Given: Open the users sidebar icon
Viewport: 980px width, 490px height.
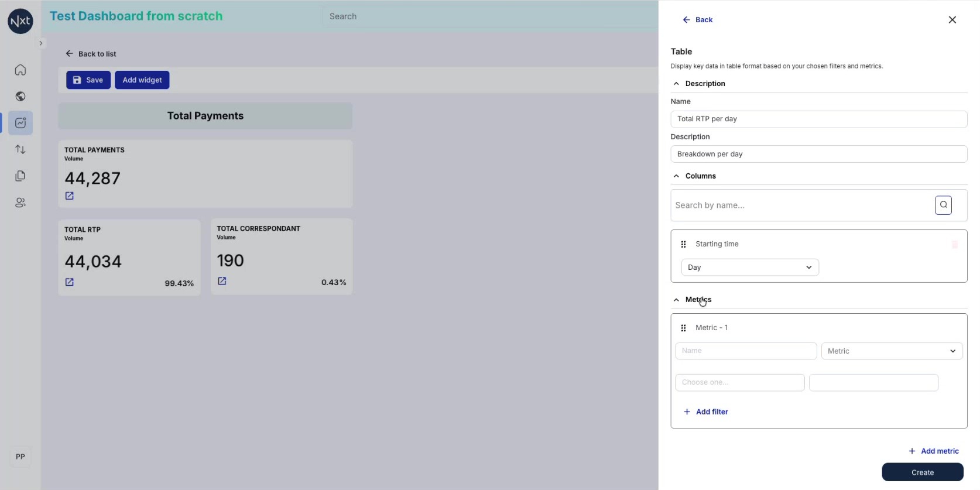Looking at the screenshot, I should [x=20, y=203].
